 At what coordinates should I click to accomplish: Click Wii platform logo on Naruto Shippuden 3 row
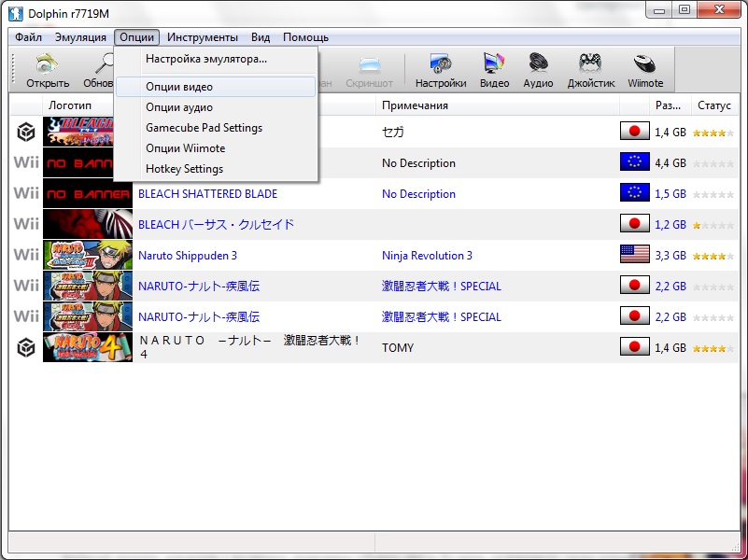coord(26,255)
